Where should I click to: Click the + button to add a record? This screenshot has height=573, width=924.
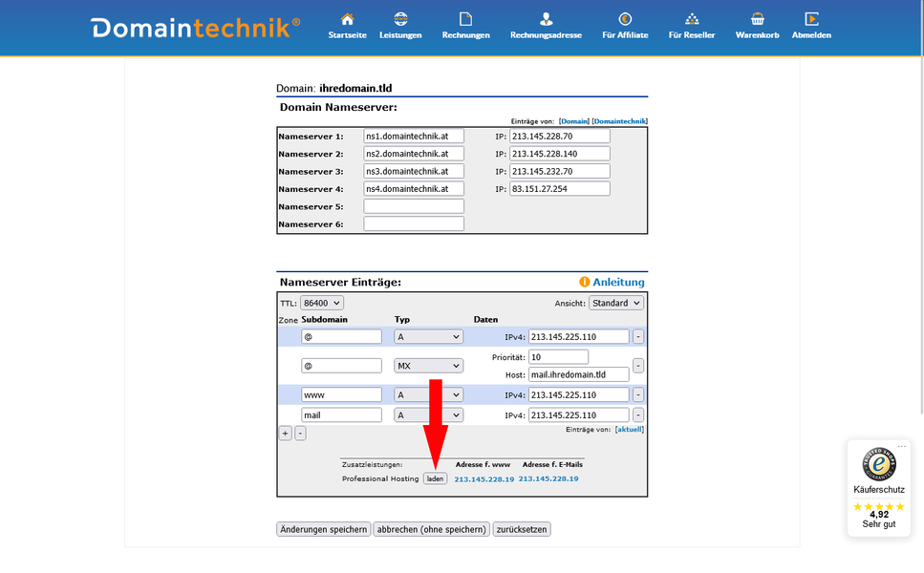(284, 433)
